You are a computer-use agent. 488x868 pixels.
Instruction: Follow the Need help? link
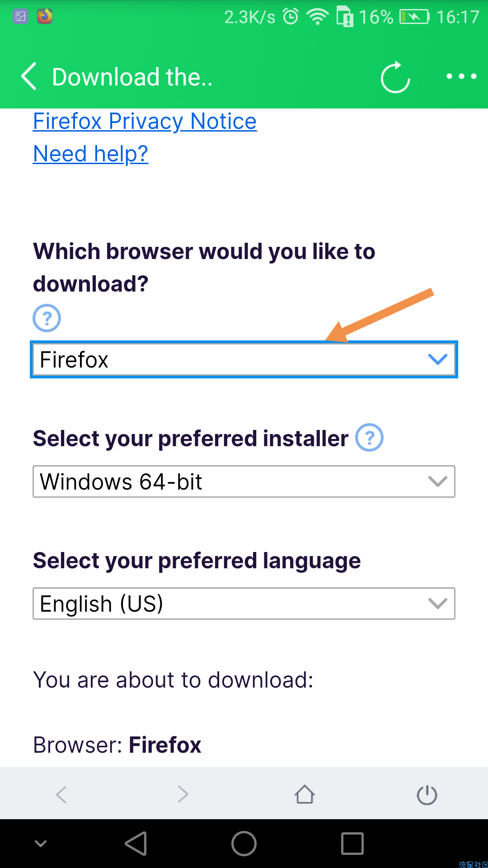(91, 154)
